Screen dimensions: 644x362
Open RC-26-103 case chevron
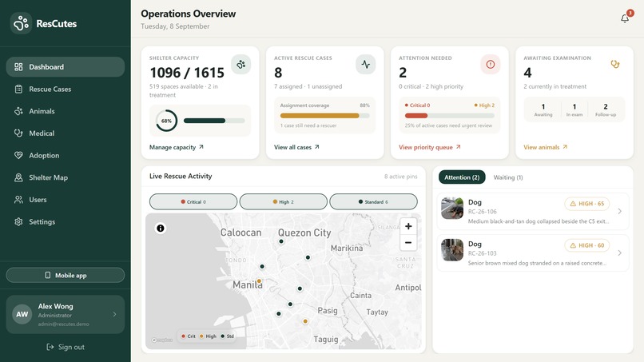(x=619, y=253)
